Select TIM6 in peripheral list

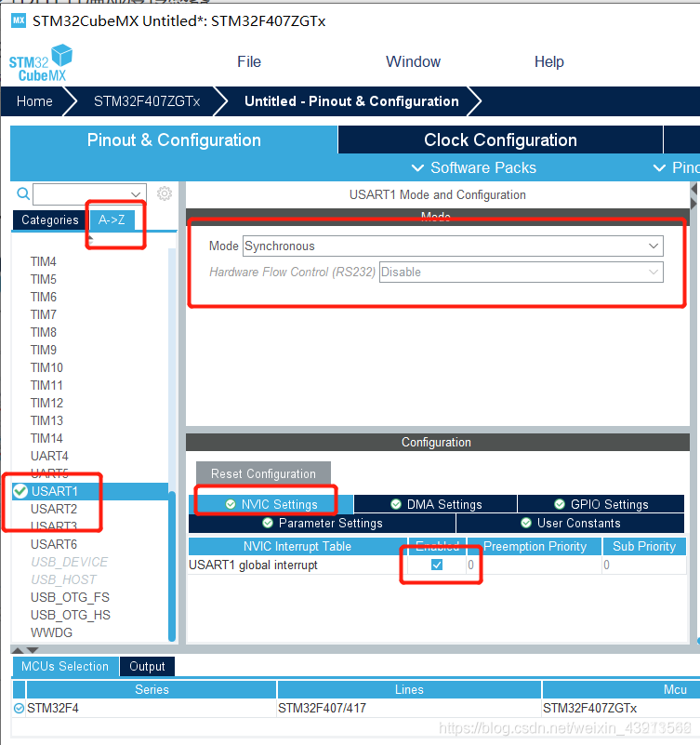click(x=43, y=297)
